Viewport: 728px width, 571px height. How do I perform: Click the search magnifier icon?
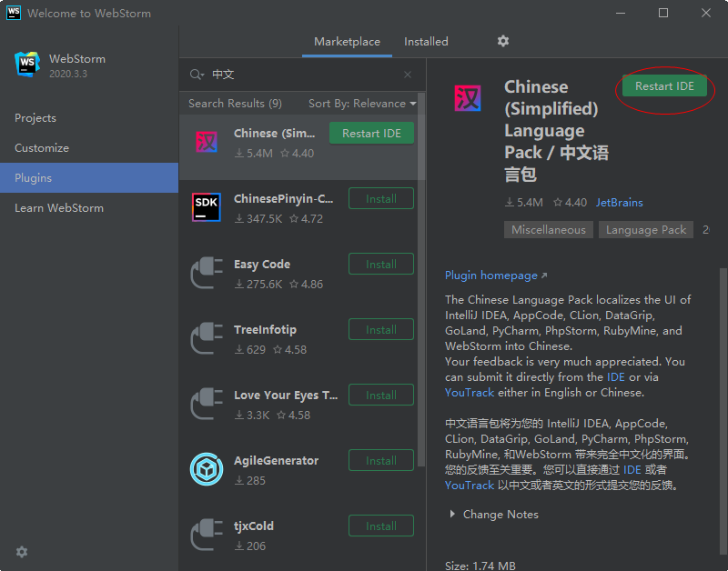click(x=197, y=75)
